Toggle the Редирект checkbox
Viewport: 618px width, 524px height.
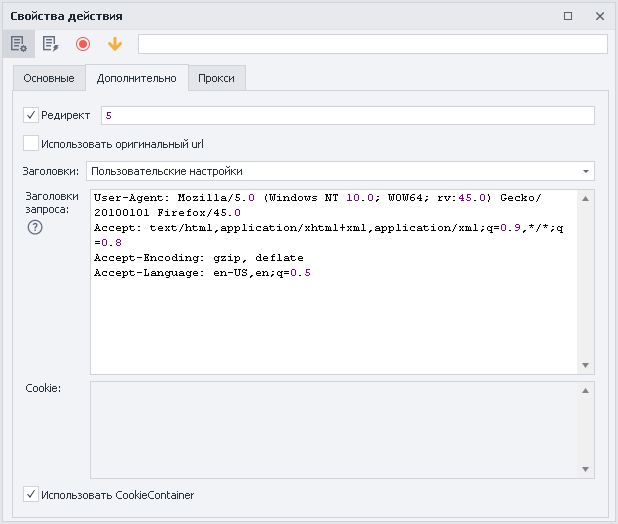[x=31, y=116]
